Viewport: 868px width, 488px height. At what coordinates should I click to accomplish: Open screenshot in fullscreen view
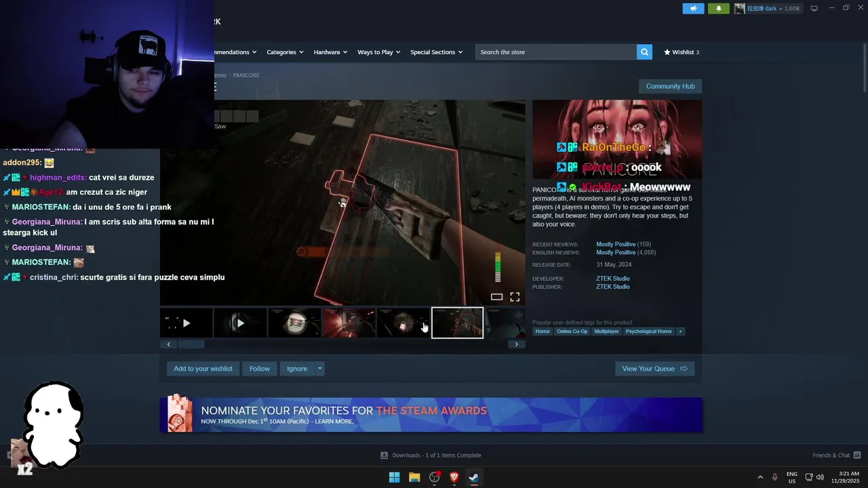coord(515,297)
